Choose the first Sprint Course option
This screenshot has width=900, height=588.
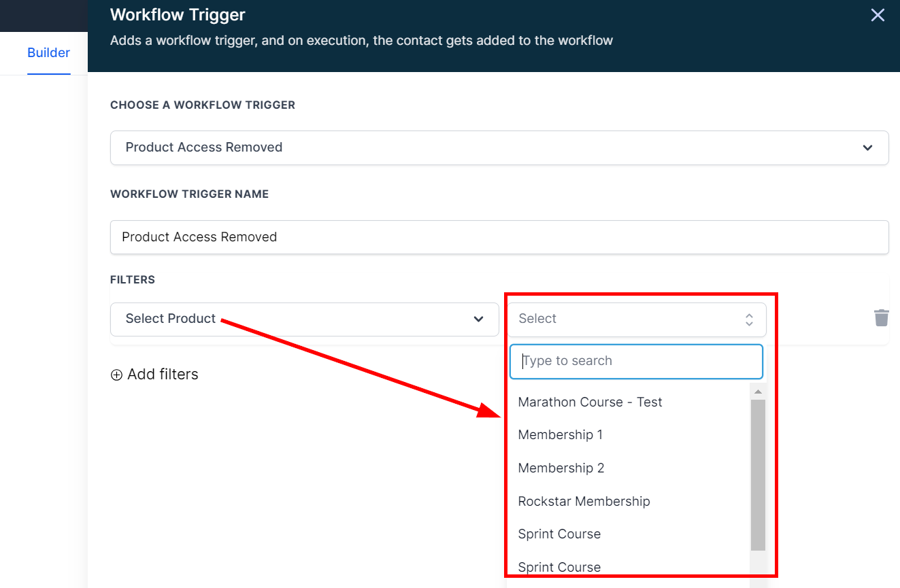(559, 534)
